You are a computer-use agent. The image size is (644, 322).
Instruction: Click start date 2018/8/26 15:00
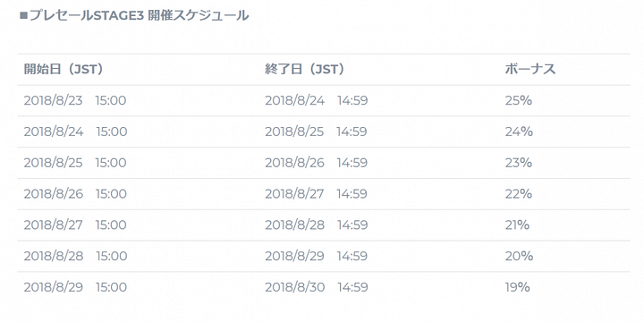click(75, 194)
